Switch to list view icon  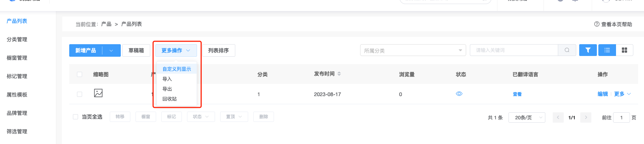point(607,50)
